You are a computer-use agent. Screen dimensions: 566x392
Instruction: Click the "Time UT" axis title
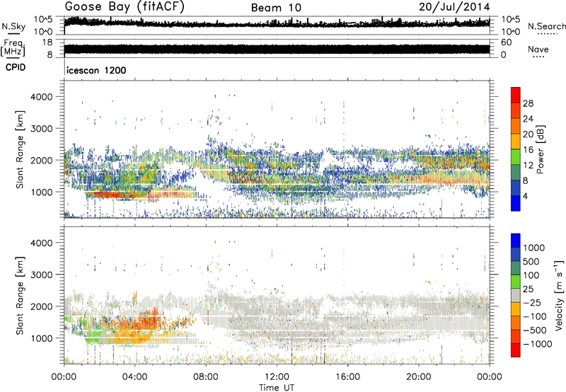pyautogui.click(x=277, y=388)
